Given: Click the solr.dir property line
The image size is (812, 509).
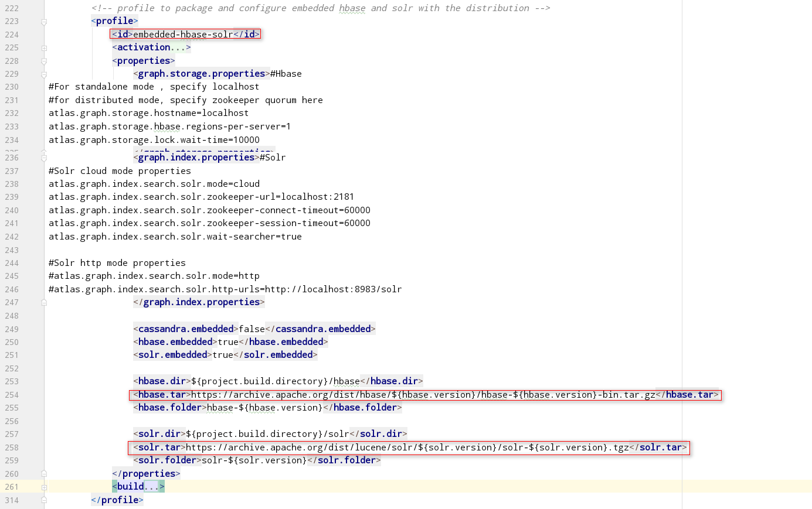Looking at the screenshot, I should [270, 434].
